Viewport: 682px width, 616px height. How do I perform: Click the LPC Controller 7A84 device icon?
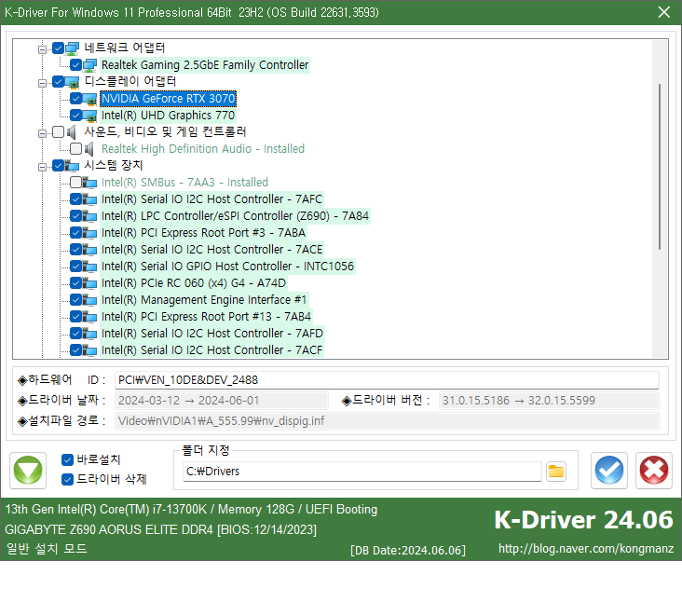coord(89,216)
